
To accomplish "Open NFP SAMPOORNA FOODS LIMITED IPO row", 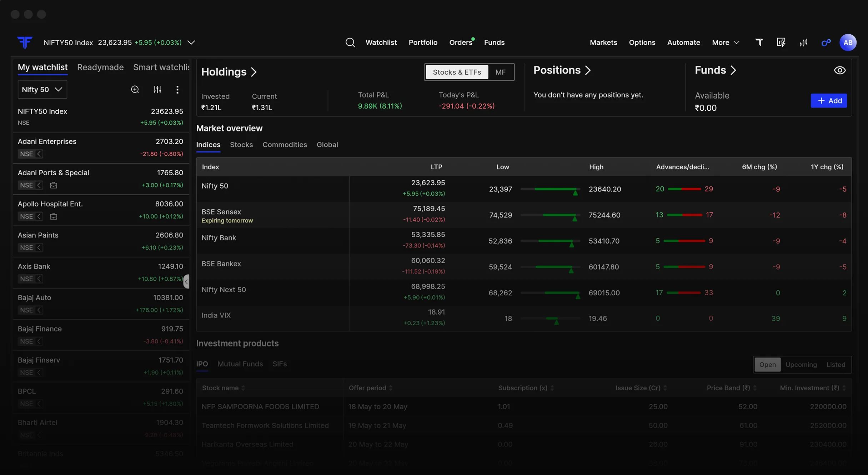I will tap(524, 407).
